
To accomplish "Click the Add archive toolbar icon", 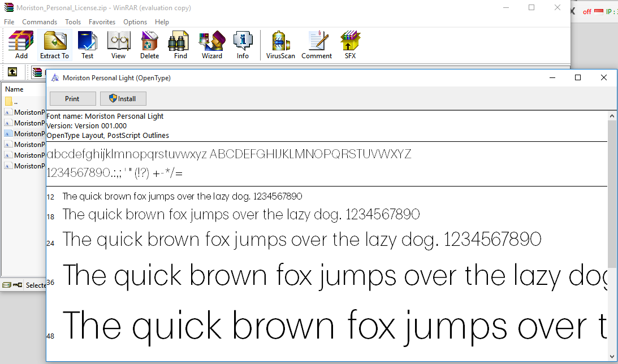I will [x=21, y=45].
